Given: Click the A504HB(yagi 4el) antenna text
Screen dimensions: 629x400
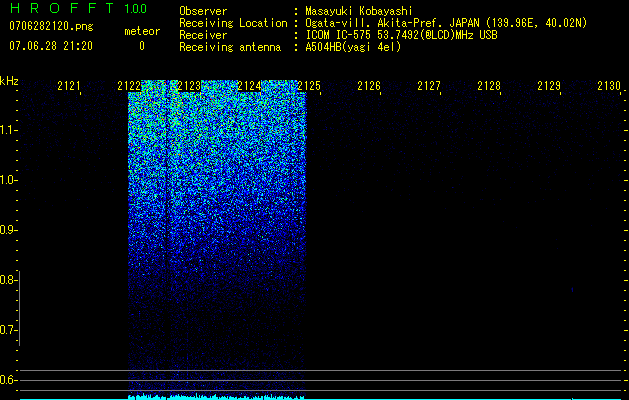Looking at the screenshot, I should point(353,47).
